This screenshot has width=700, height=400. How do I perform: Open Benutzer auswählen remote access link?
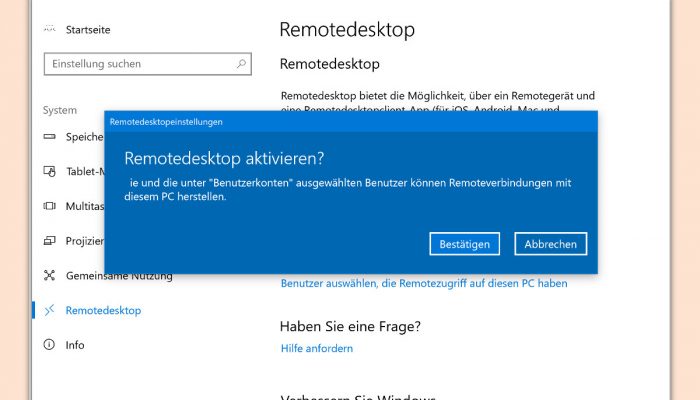point(424,283)
